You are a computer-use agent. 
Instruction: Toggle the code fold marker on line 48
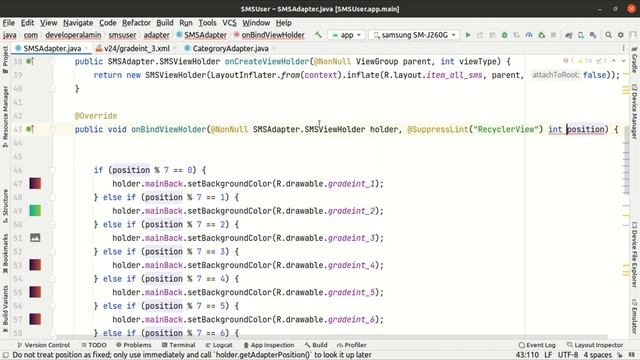(53, 197)
